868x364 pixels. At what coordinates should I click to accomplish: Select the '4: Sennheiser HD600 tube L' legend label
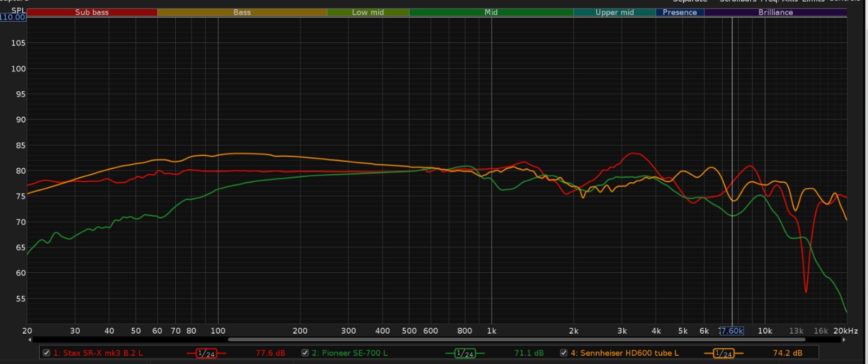tap(624, 353)
